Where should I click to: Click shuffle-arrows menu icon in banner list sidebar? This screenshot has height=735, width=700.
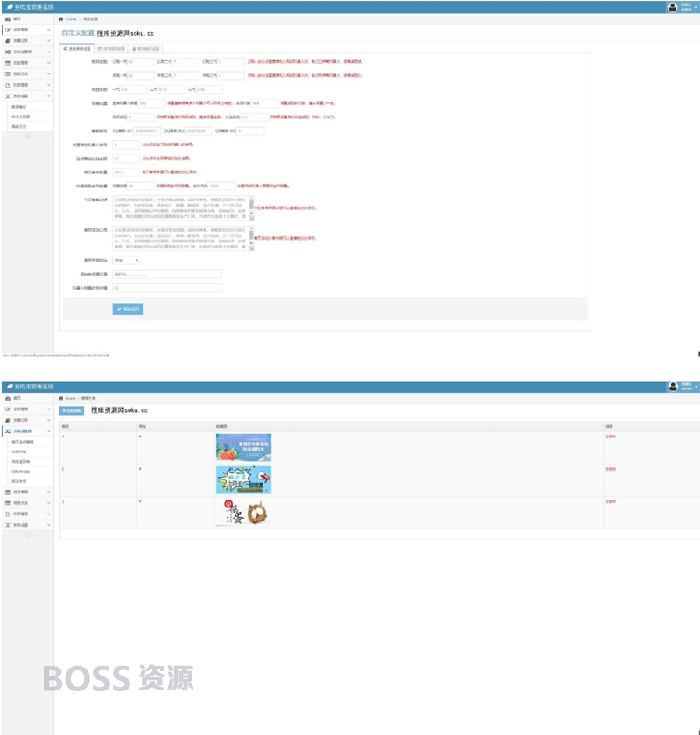tap(8, 430)
